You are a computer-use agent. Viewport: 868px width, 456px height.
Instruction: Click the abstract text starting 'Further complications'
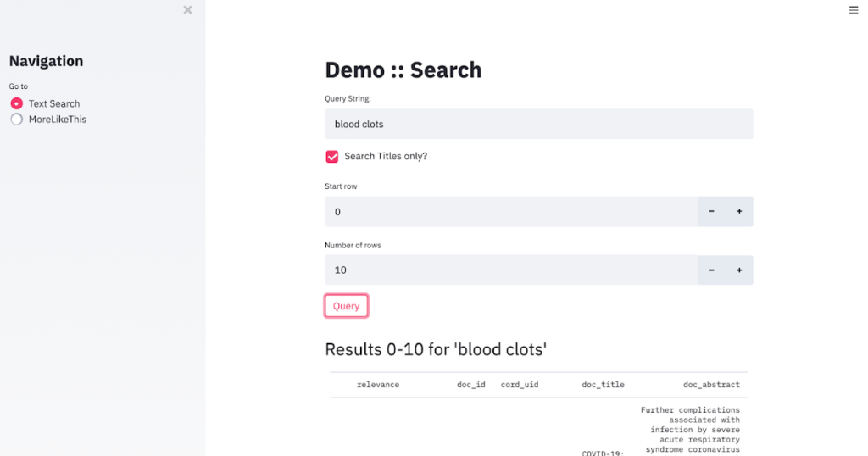(x=689, y=430)
